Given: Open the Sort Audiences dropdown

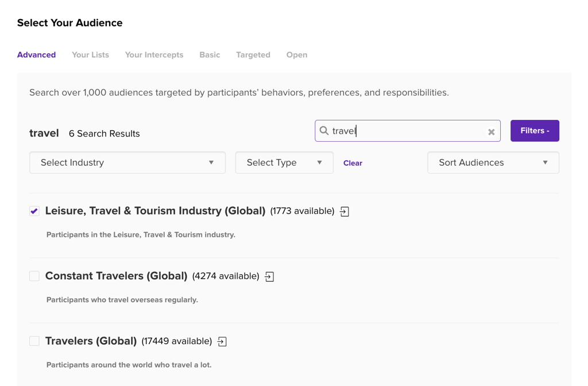Looking at the screenshot, I should 493,163.
